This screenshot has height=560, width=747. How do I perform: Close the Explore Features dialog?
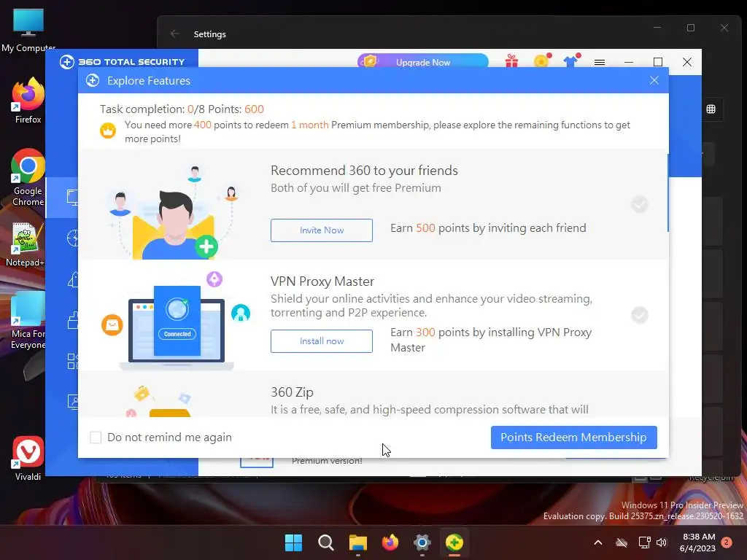pos(654,80)
